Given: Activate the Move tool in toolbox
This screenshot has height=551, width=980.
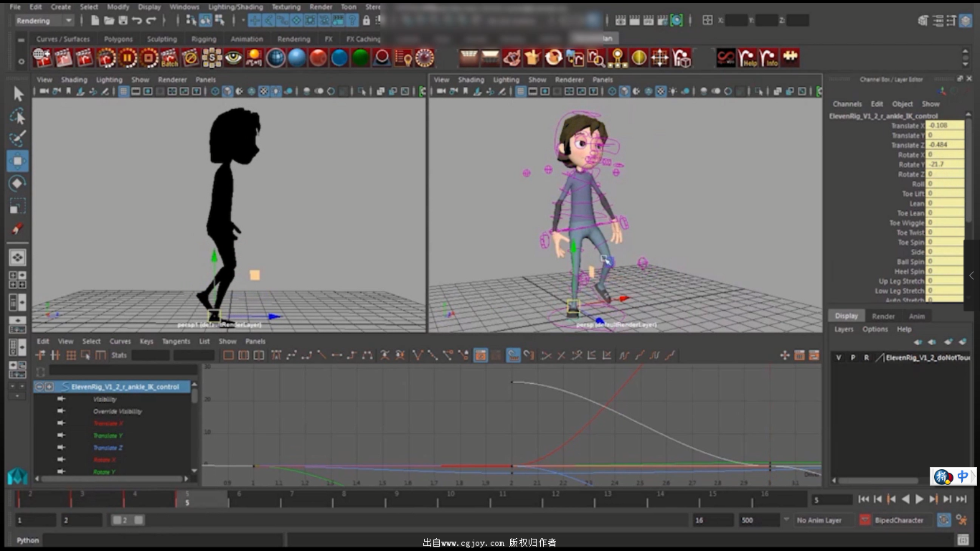Looking at the screenshot, I should (x=18, y=161).
